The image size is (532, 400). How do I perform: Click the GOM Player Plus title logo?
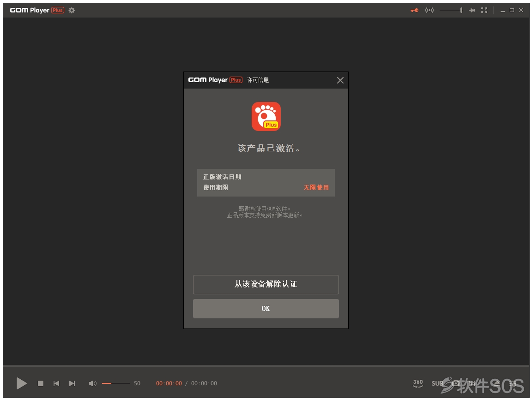(37, 11)
